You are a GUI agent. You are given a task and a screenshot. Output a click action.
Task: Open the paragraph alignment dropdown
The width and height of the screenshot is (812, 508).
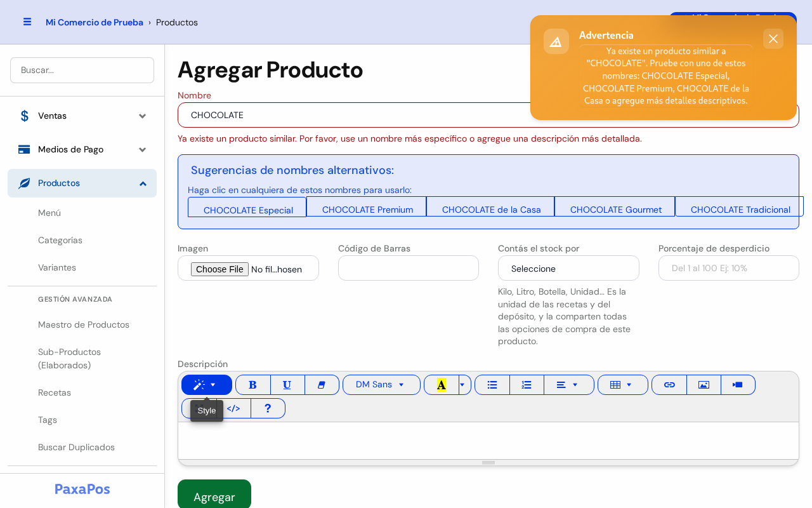569,385
